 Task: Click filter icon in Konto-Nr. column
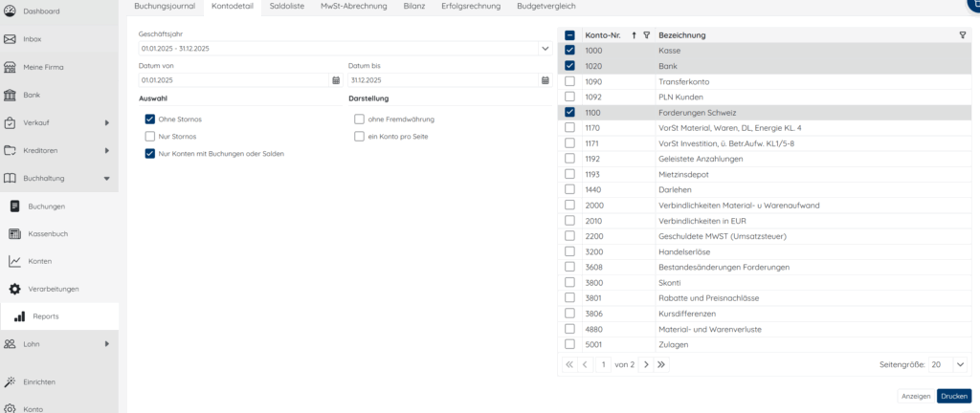point(646,34)
